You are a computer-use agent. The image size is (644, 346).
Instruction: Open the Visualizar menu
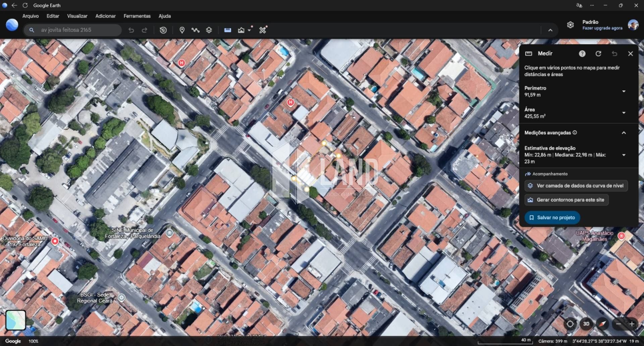tap(77, 16)
